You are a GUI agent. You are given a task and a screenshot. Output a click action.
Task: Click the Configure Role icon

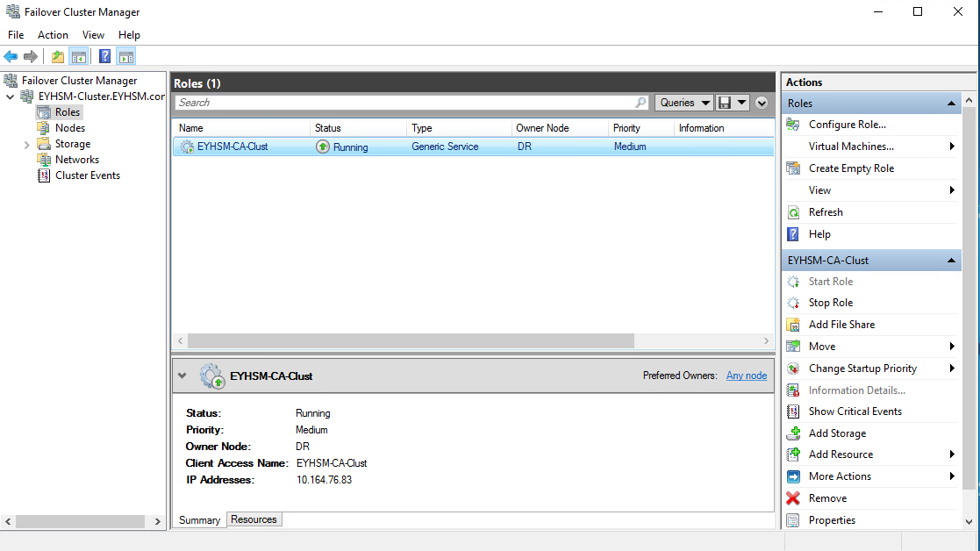[793, 125]
